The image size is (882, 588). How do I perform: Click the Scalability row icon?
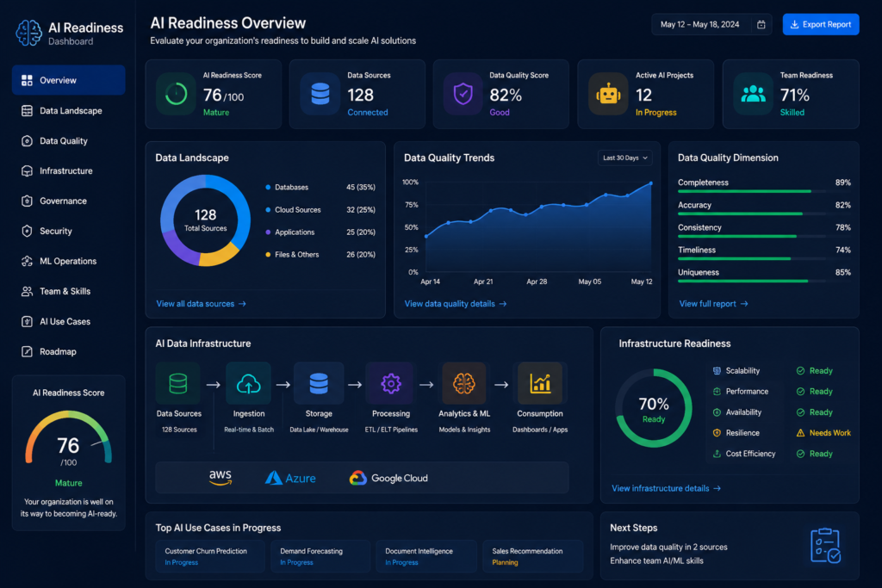pyautogui.click(x=717, y=371)
